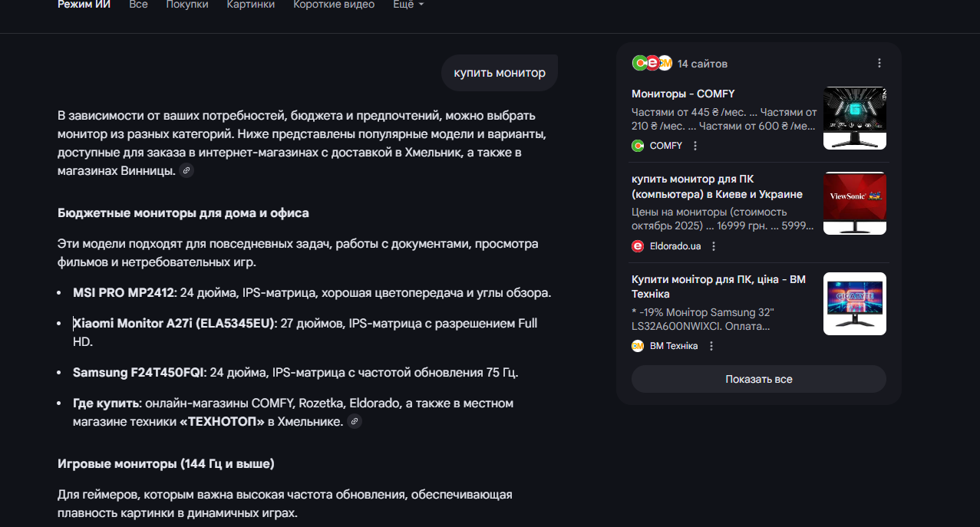980x527 pixels.
Task: Open options menu next to COMFY source
Action: click(695, 146)
